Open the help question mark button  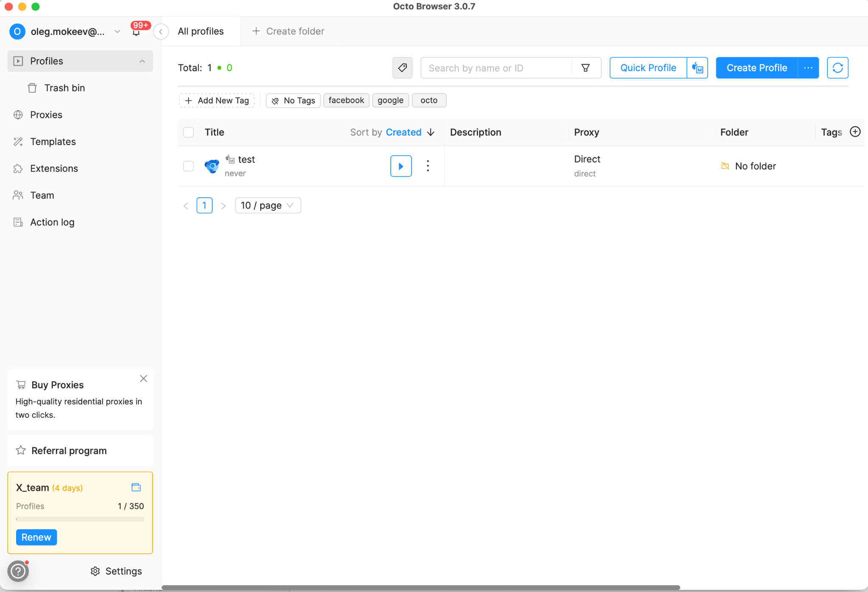point(18,571)
